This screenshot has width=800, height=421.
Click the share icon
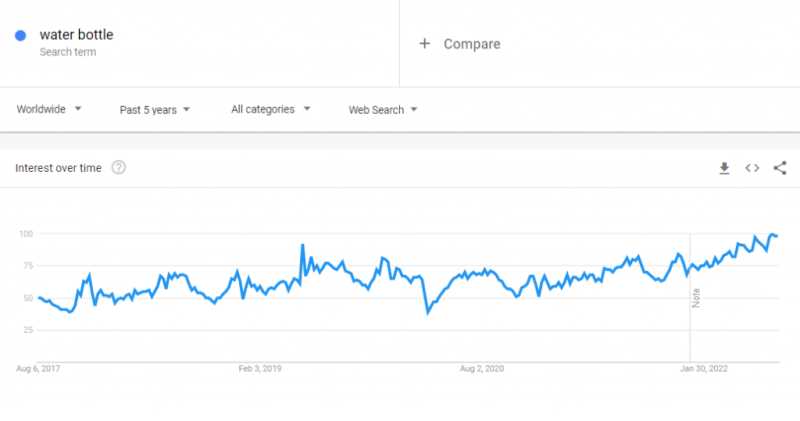(780, 168)
